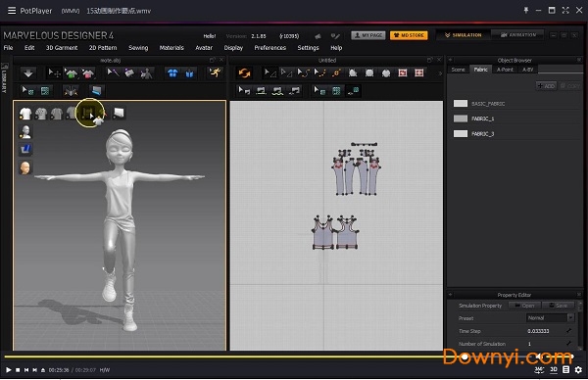Click the blue open-jacket arrangement icon
The width and height of the screenshot is (588, 380).
click(172, 73)
